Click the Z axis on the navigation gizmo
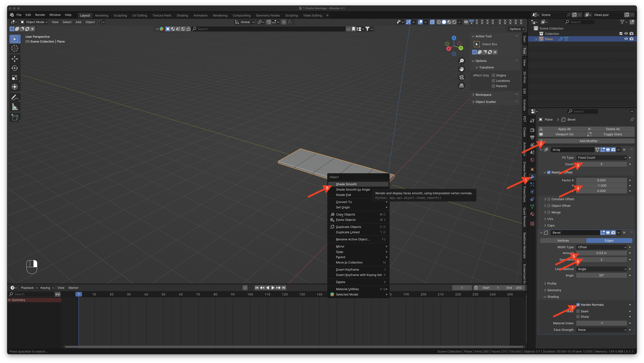 pyautogui.click(x=454, y=38)
